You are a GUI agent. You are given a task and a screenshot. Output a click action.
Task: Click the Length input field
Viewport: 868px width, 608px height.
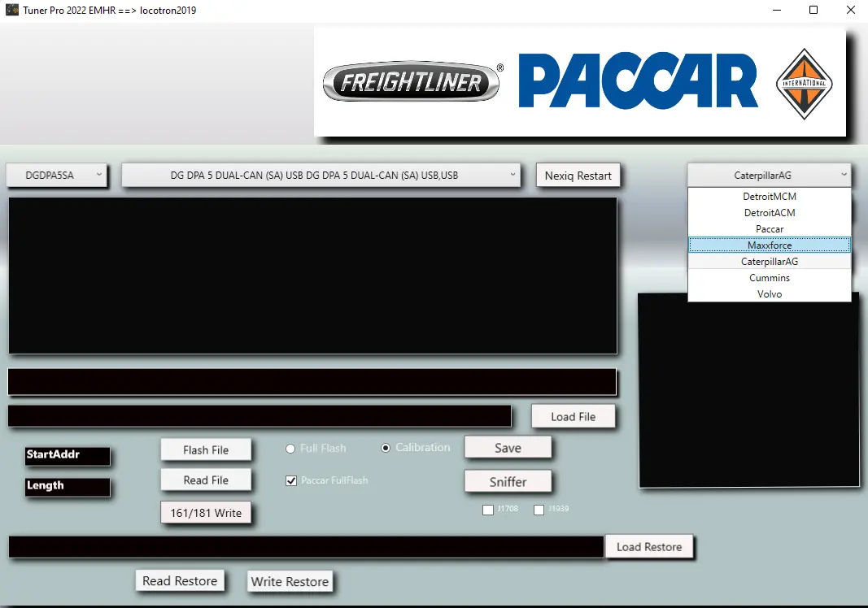coord(68,487)
